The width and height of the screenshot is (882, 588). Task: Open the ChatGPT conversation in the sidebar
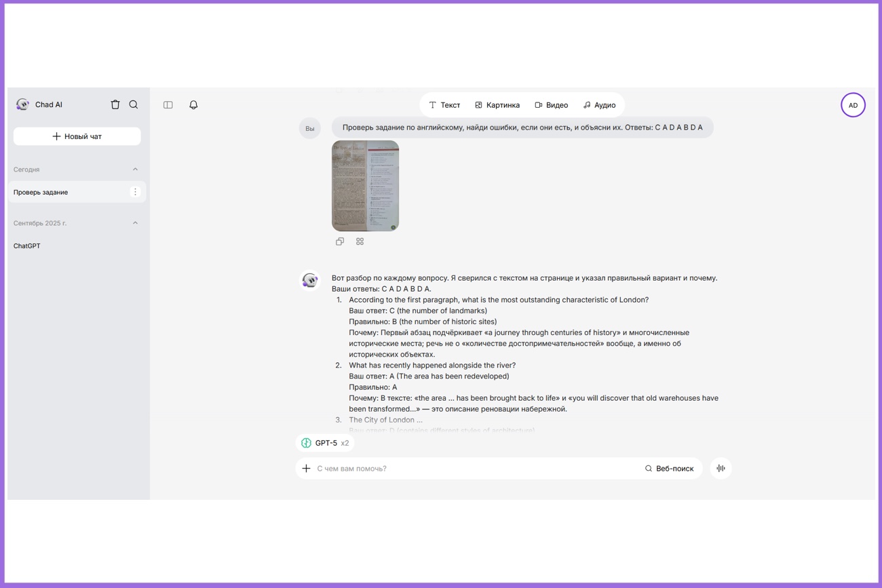click(x=27, y=246)
